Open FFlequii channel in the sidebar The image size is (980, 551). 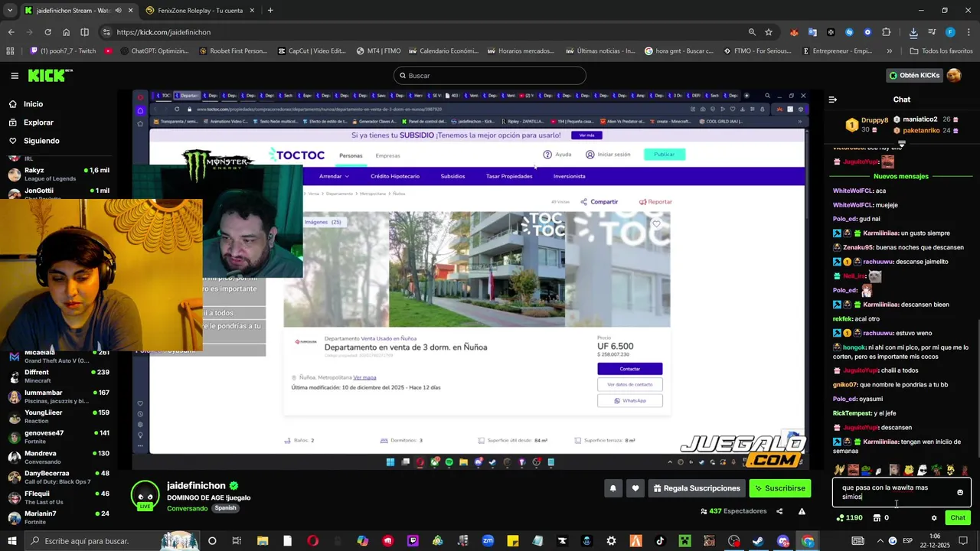point(57,497)
